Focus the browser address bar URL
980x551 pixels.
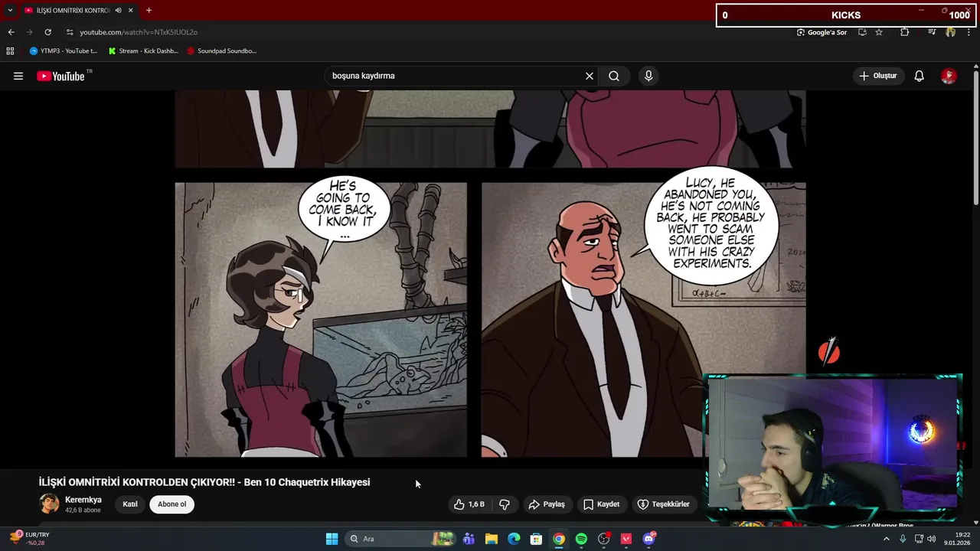139,32
